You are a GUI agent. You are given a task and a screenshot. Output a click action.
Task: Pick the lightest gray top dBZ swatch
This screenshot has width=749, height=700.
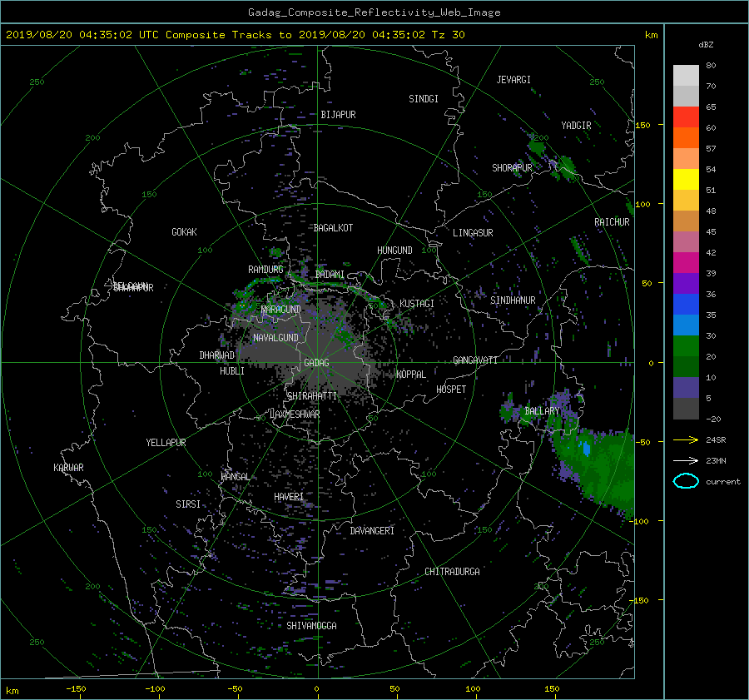[x=686, y=76]
